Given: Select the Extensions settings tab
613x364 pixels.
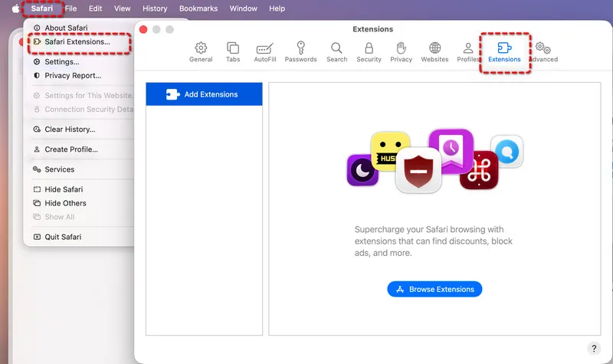Looking at the screenshot, I should [504, 52].
